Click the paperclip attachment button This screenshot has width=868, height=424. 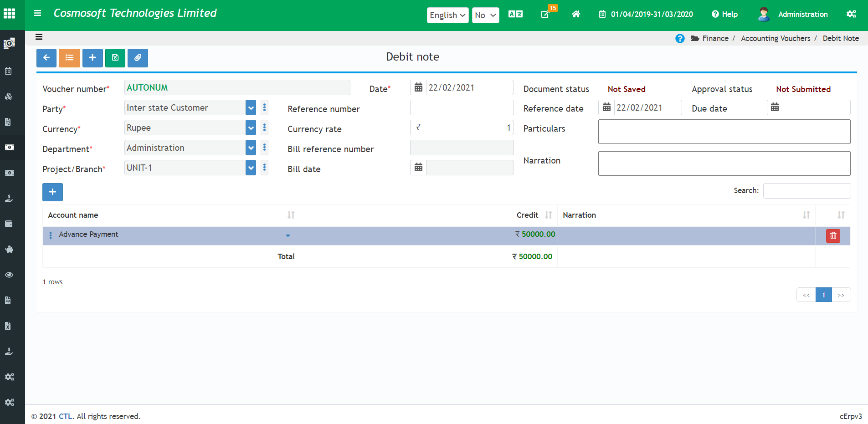click(x=138, y=58)
